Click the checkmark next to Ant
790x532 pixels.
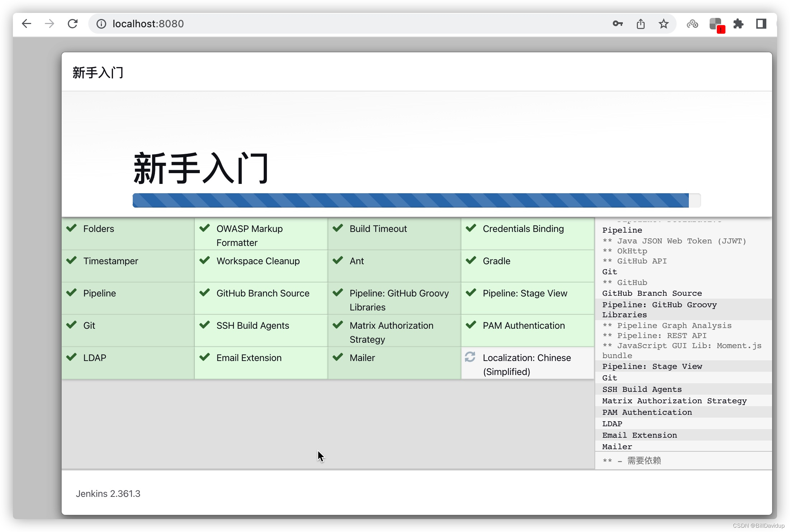click(338, 260)
